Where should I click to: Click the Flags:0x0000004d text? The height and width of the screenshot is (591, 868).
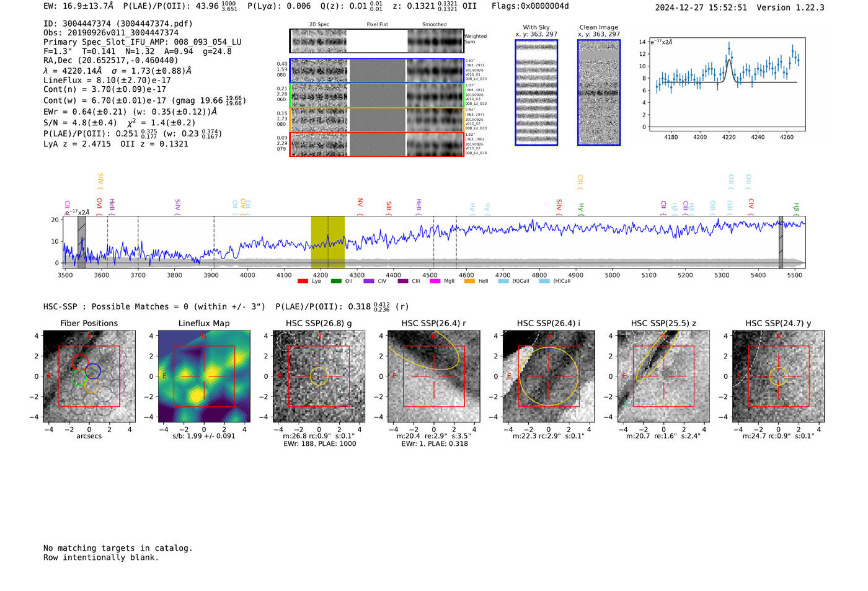530,6
